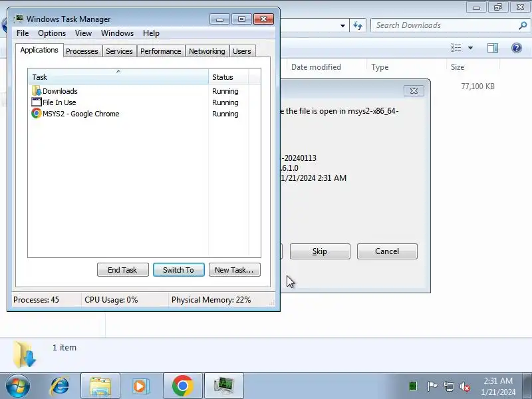Sort Explorer by Size column
This screenshot has height=399, width=532.
click(473, 67)
